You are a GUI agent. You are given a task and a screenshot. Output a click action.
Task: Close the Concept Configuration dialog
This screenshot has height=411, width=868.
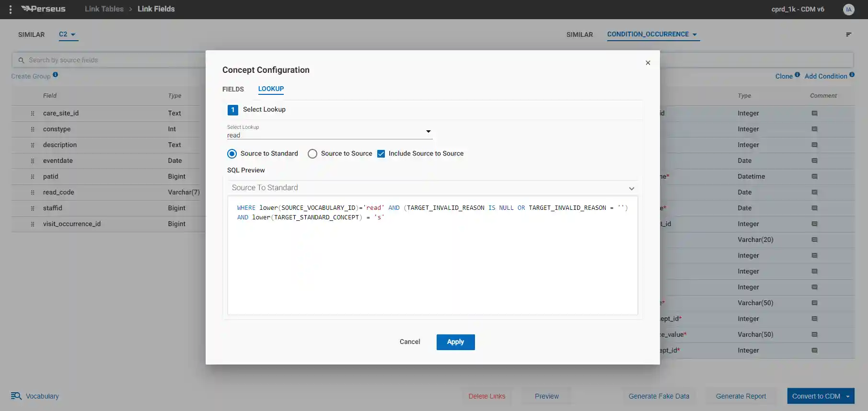648,63
